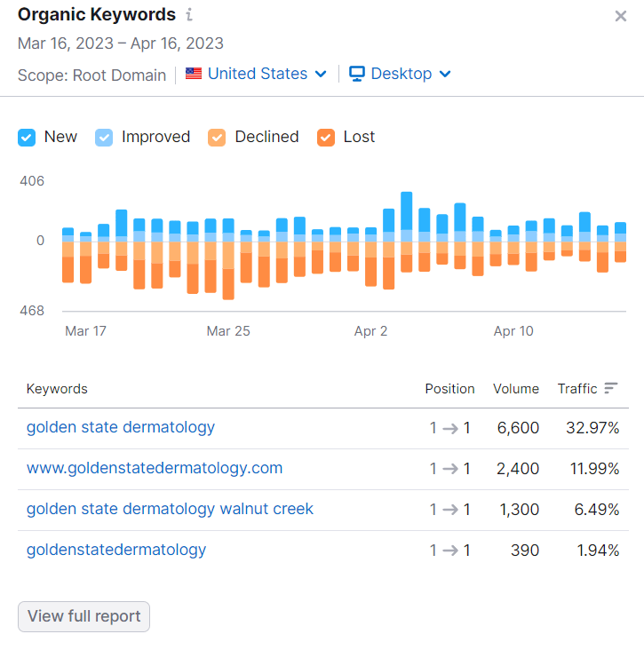Click View full report button
This screenshot has width=644, height=650.
(83, 616)
